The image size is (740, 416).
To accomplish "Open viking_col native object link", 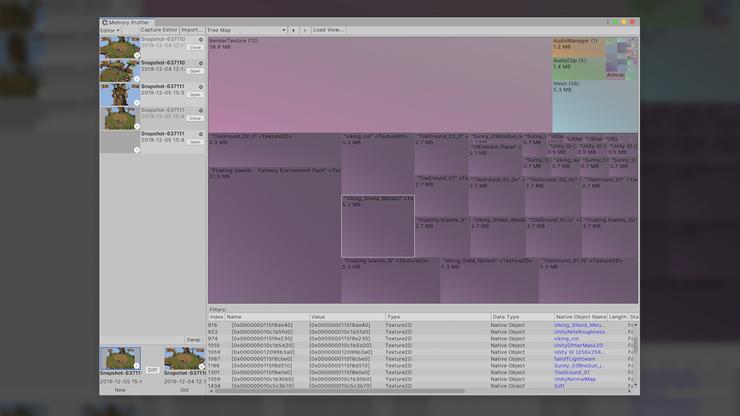I will [566, 339].
